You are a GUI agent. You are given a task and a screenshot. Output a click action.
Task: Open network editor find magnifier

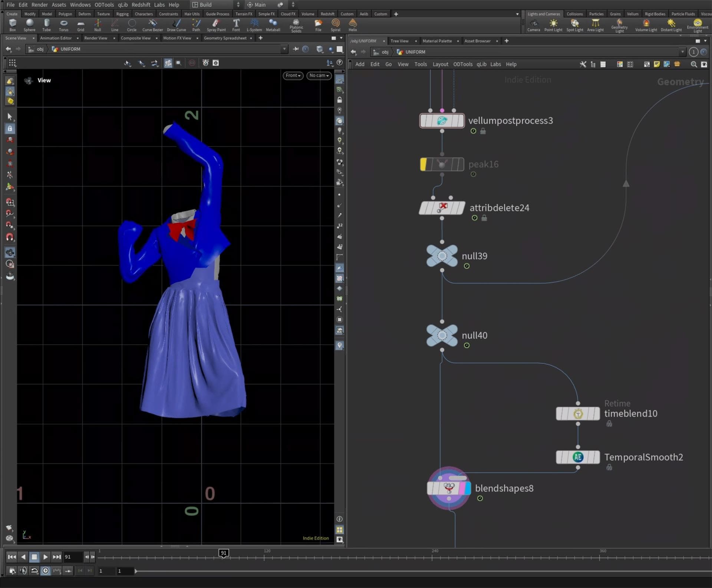693,64
